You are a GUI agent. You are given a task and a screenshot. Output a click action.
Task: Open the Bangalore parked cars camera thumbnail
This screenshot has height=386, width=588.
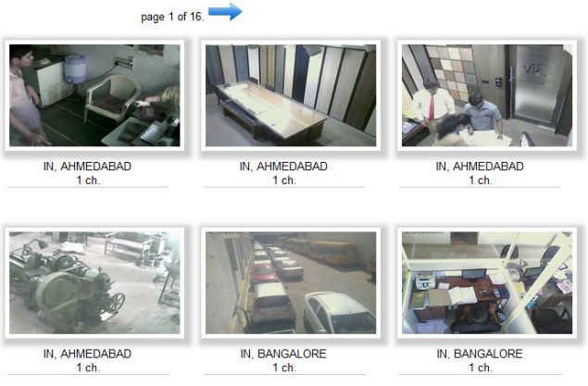[291, 282]
